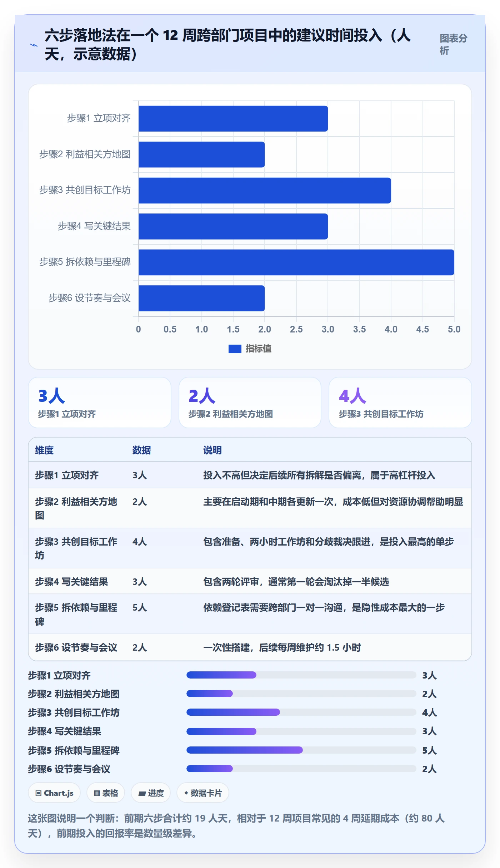The width and height of the screenshot is (500, 868).
Task: Select the Chart.js tag
Action: (x=54, y=793)
